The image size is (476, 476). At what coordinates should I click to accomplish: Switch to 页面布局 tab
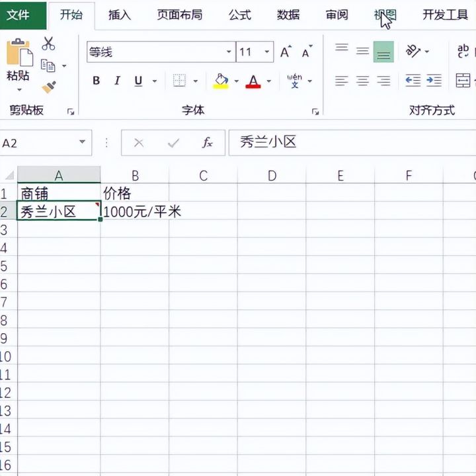(x=180, y=15)
